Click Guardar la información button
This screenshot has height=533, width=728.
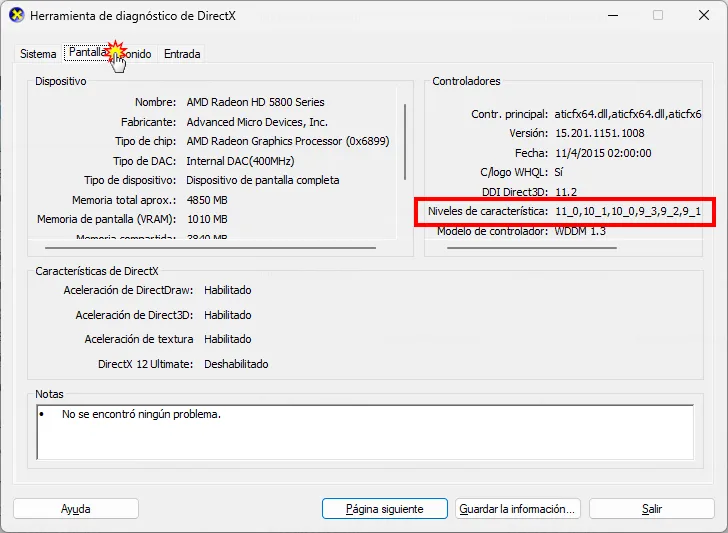coord(518,509)
